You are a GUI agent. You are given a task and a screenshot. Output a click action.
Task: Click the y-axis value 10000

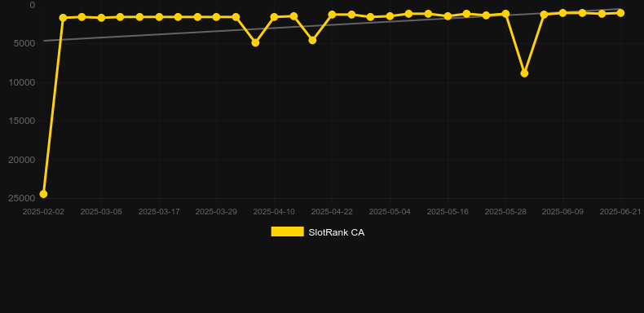tap(21, 82)
